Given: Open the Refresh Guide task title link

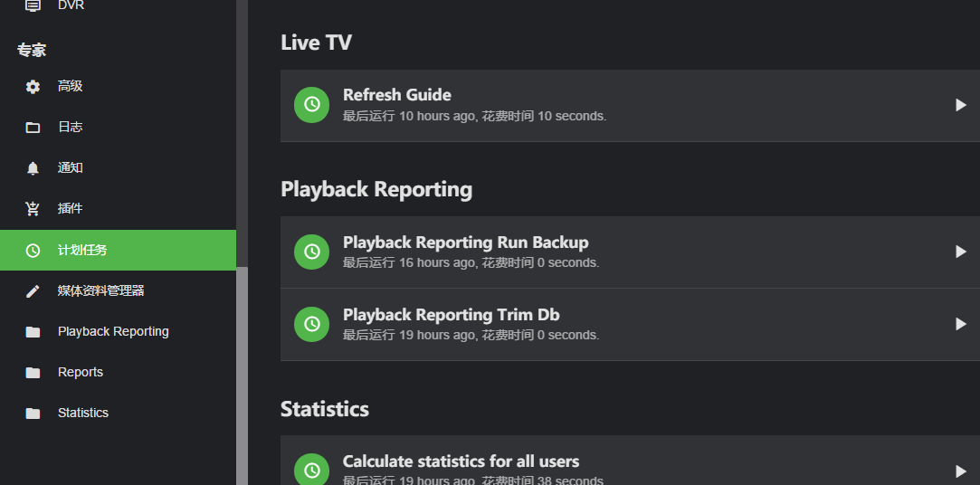Looking at the screenshot, I should (x=397, y=95).
